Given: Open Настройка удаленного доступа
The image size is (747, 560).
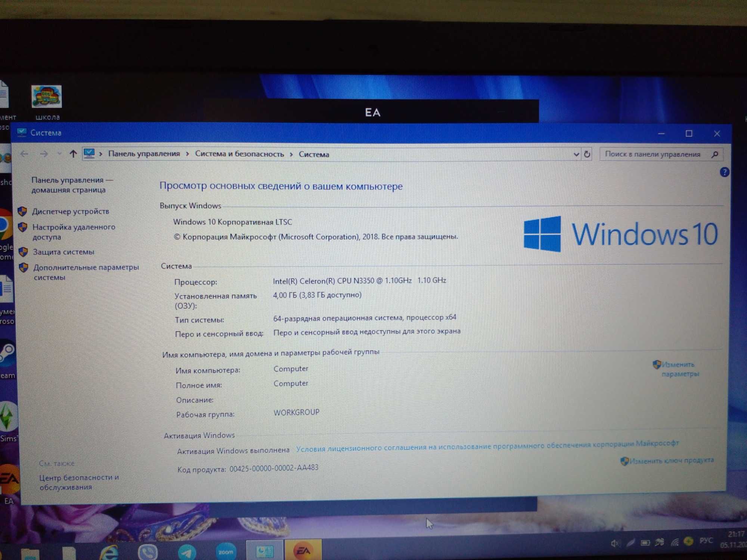Looking at the screenshot, I should [x=74, y=232].
